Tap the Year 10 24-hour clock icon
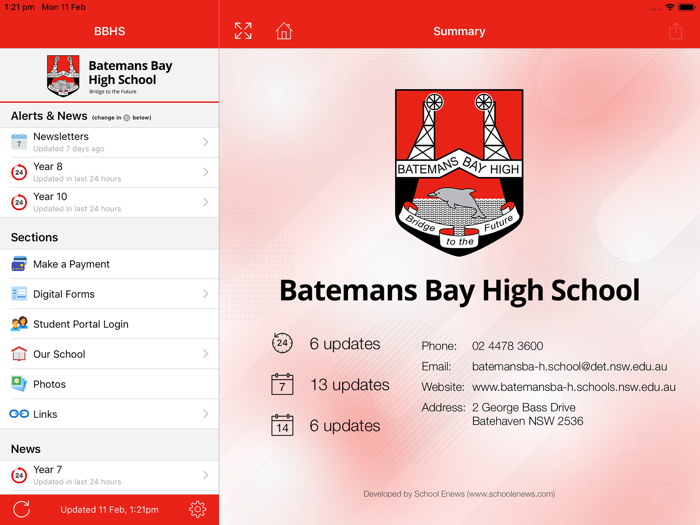 [x=19, y=202]
